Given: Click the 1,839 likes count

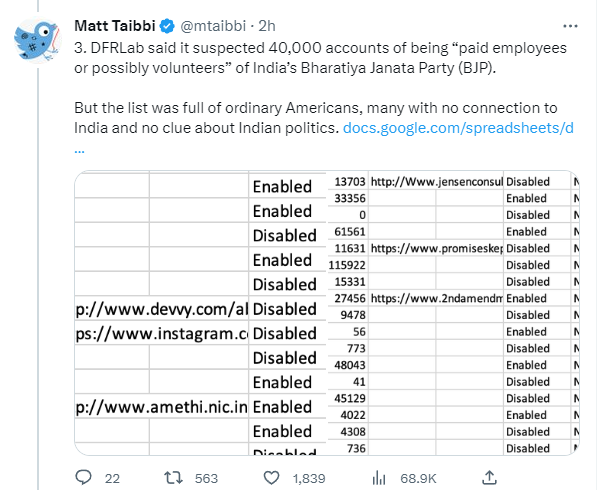Looking at the screenshot, I should coord(309,479).
